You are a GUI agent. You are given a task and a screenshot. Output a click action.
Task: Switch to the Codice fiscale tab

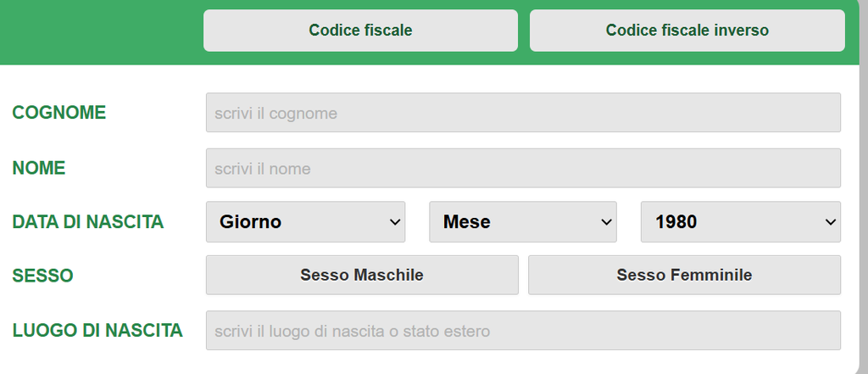pyautogui.click(x=360, y=31)
